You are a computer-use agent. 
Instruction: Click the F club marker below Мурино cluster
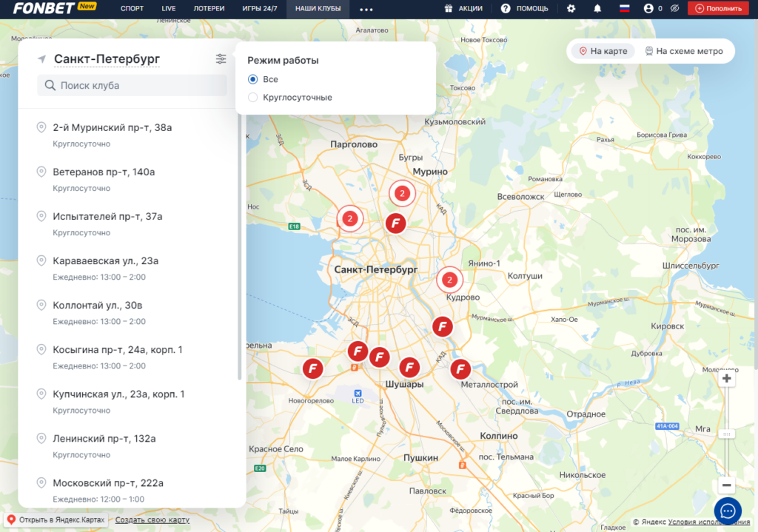coord(395,223)
